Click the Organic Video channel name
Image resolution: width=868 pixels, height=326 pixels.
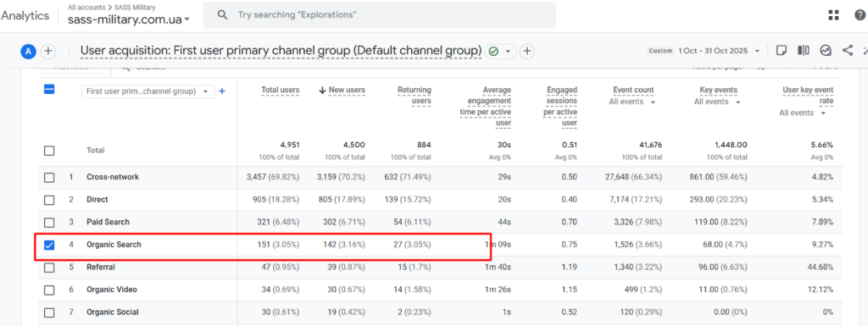pos(112,290)
